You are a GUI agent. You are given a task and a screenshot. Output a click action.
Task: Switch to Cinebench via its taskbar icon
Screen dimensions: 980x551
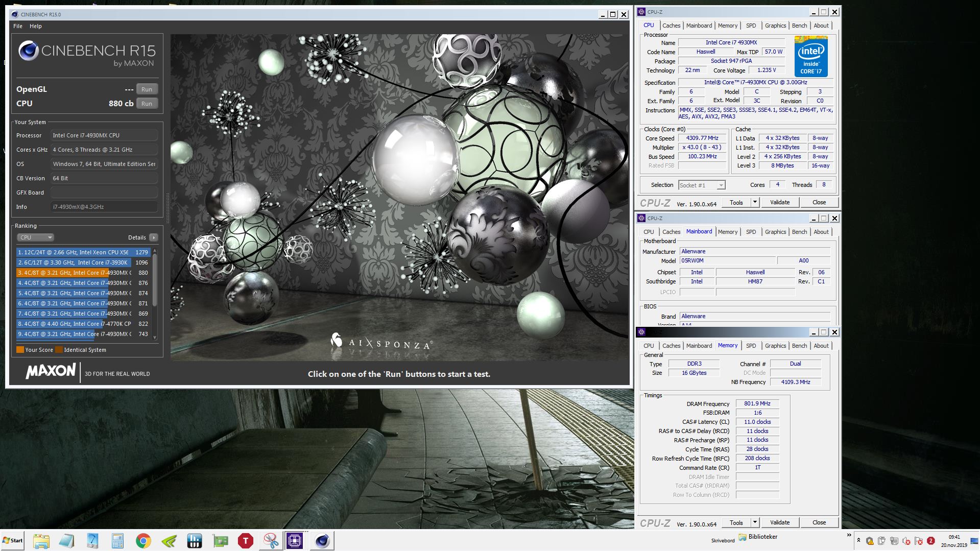(322, 541)
